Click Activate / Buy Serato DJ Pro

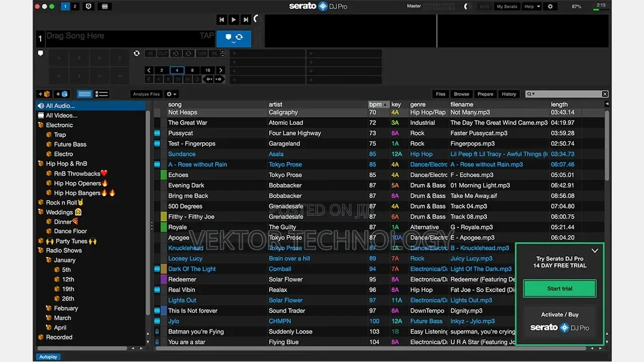click(x=559, y=322)
